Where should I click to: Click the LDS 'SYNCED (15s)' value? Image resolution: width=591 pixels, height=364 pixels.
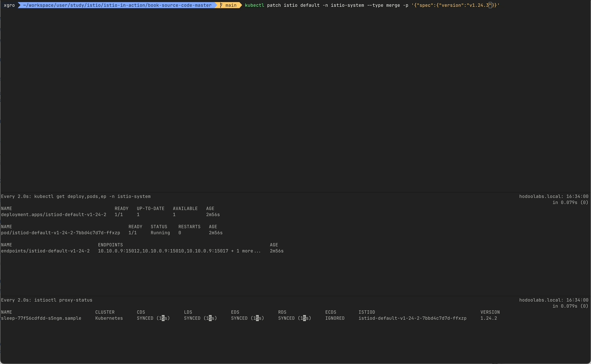coord(200,318)
